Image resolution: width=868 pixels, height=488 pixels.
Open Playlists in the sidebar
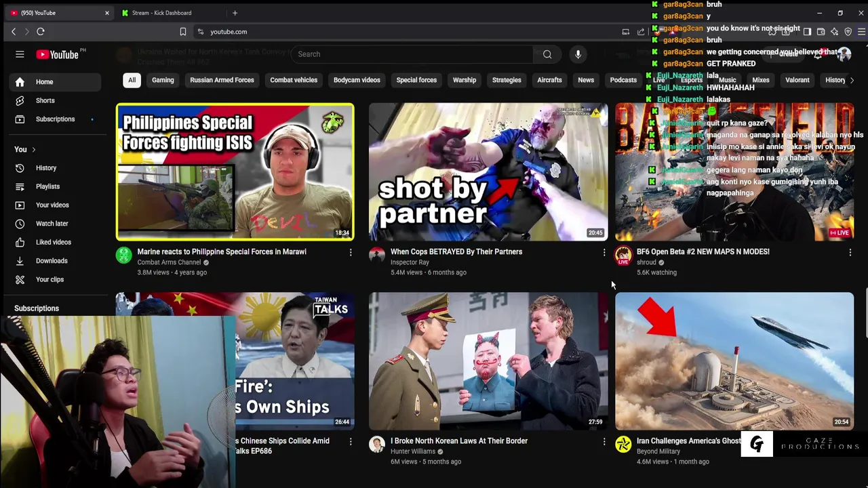(55, 186)
